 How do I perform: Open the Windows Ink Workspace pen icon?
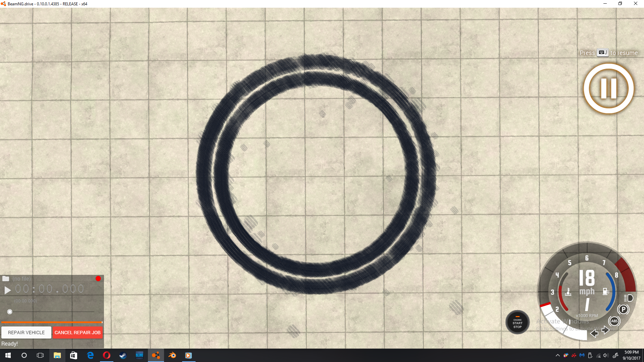(615, 355)
